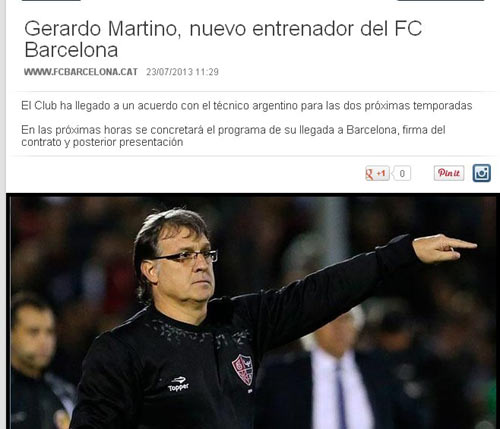
Task: Click the dark bar at the top right corner
Action: coord(441,0)
